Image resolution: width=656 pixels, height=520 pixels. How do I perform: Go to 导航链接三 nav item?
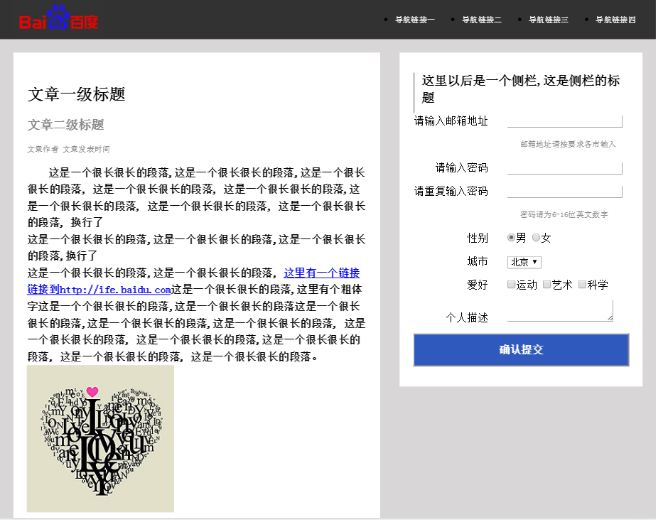(x=548, y=20)
